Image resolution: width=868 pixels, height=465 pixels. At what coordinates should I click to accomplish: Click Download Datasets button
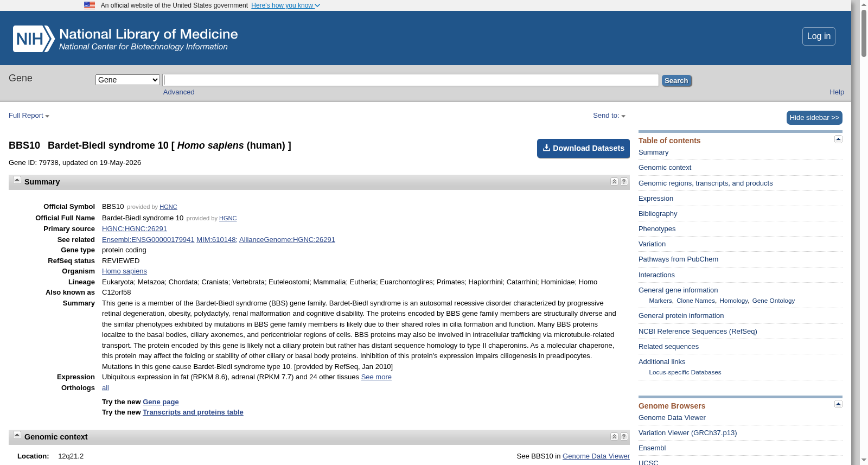583,148
